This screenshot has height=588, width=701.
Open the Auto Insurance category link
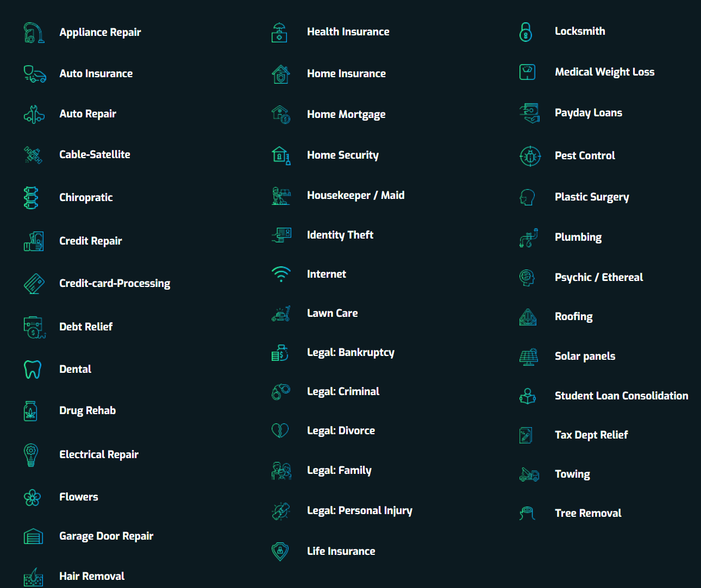(96, 73)
